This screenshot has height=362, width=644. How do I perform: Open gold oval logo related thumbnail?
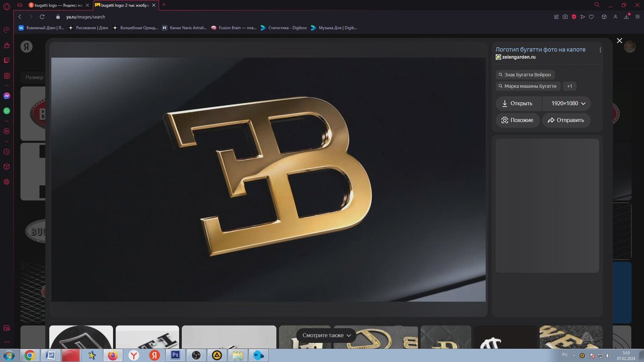coord(376,337)
